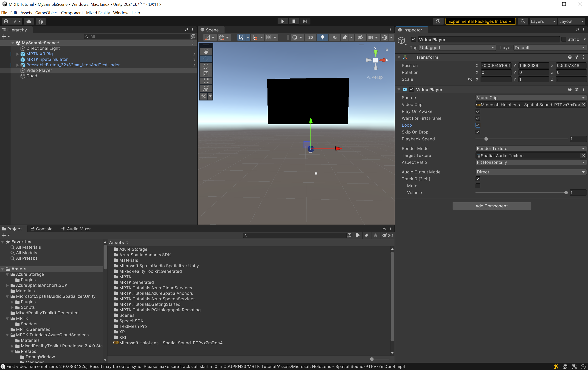588x370 pixels.
Task: Click the Add Component button
Action: click(x=491, y=206)
